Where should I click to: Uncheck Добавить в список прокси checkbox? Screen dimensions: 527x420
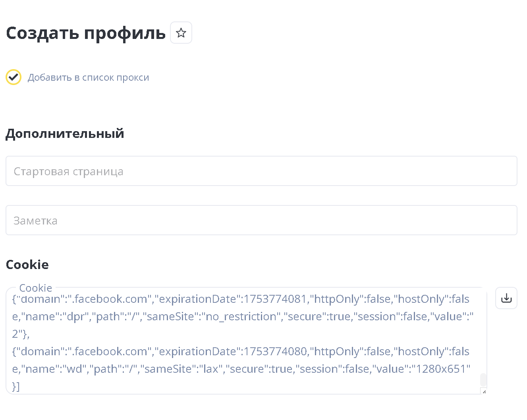coord(14,77)
